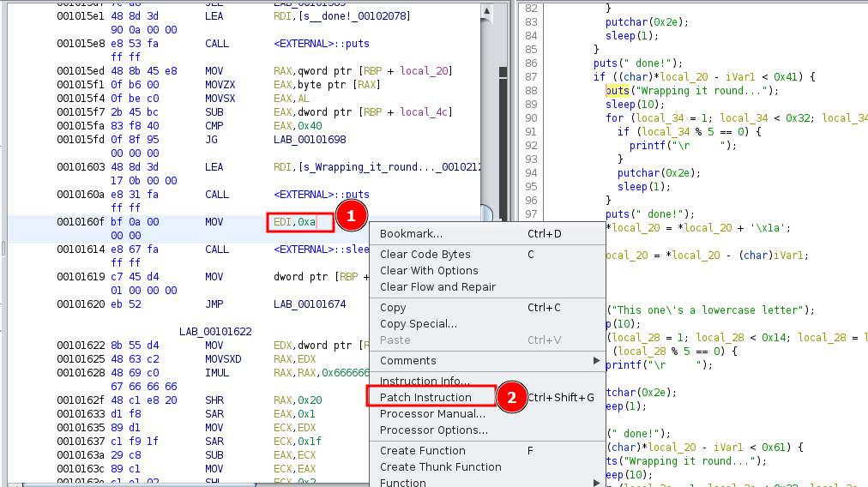Click Clear Code Bytes menu entry
The height and width of the screenshot is (487, 868).
point(425,254)
